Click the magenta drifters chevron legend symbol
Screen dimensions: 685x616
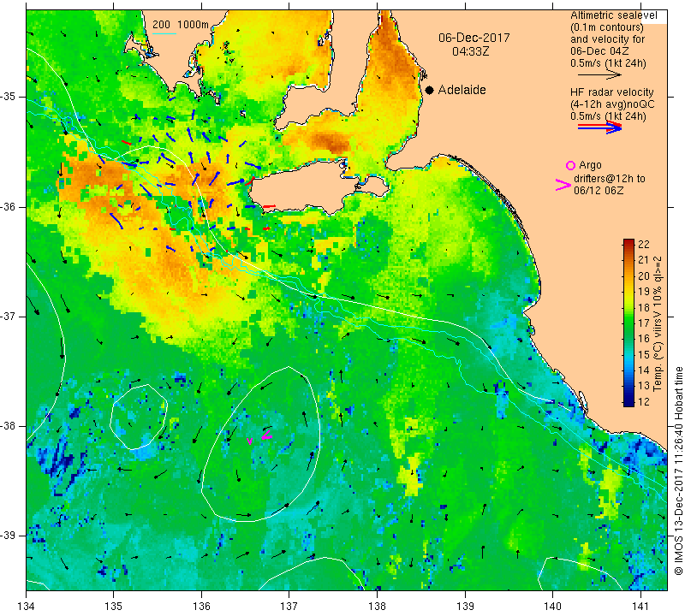point(563,185)
